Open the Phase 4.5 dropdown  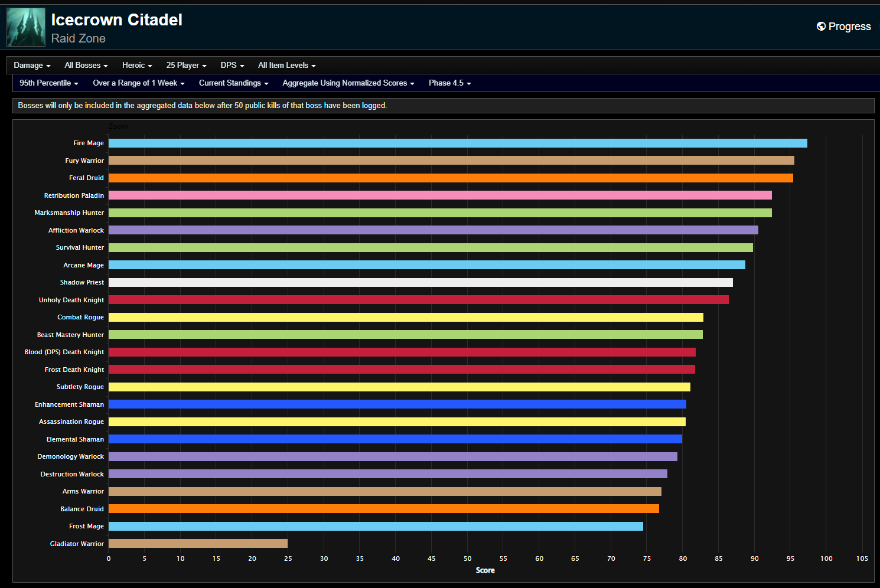click(449, 83)
